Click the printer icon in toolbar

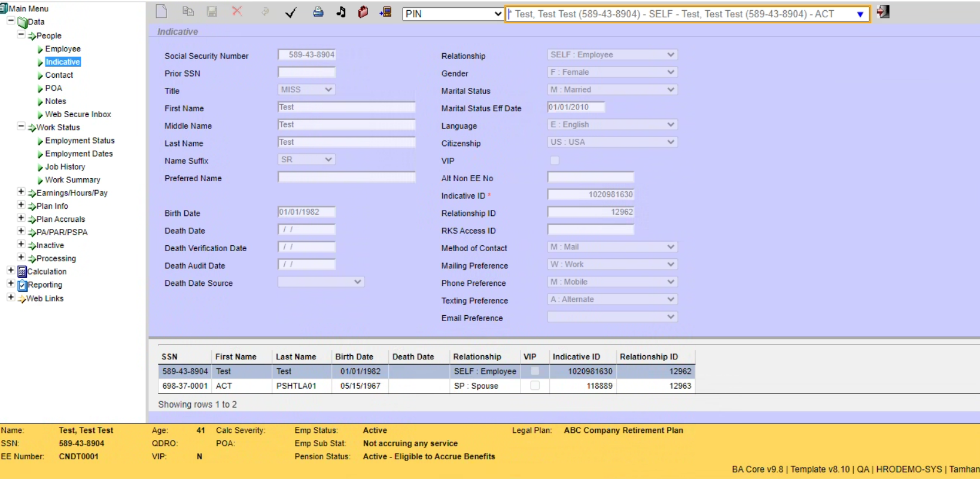click(x=318, y=12)
